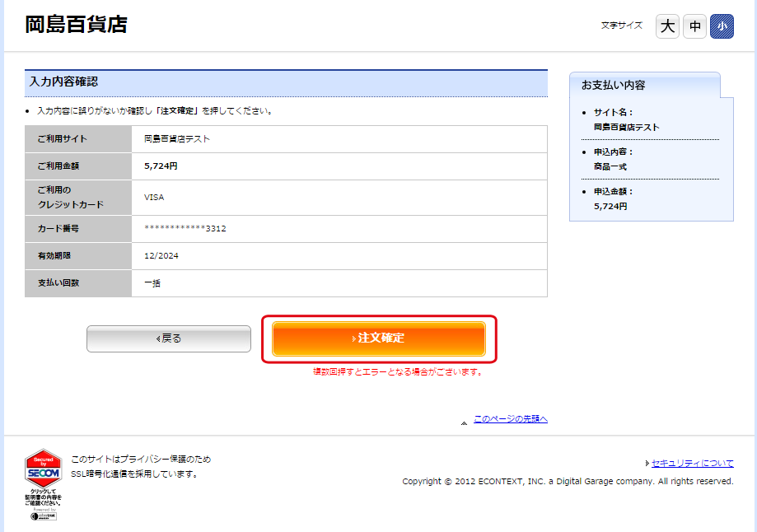Image resolution: width=757 pixels, height=532 pixels.
Task: Click the ご利用のクレジットカード row label
Action: click(x=71, y=198)
